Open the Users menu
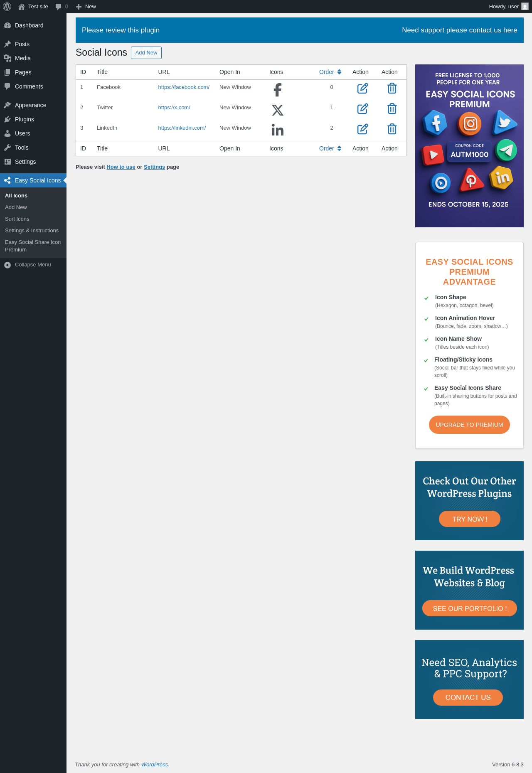The height and width of the screenshot is (773, 532). pos(33,133)
